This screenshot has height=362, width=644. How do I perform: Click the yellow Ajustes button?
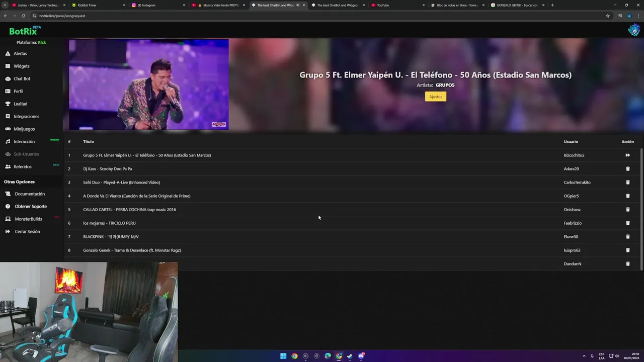pyautogui.click(x=436, y=97)
